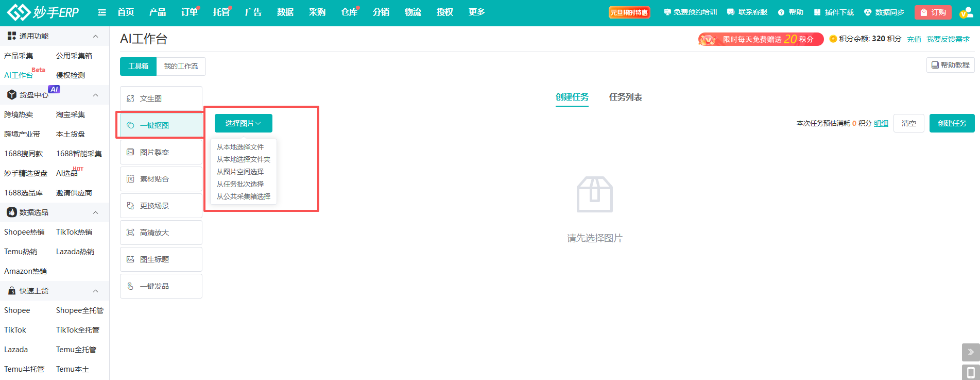
Task: Switch to the 我的工作流 tab
Action: [181, 66]
